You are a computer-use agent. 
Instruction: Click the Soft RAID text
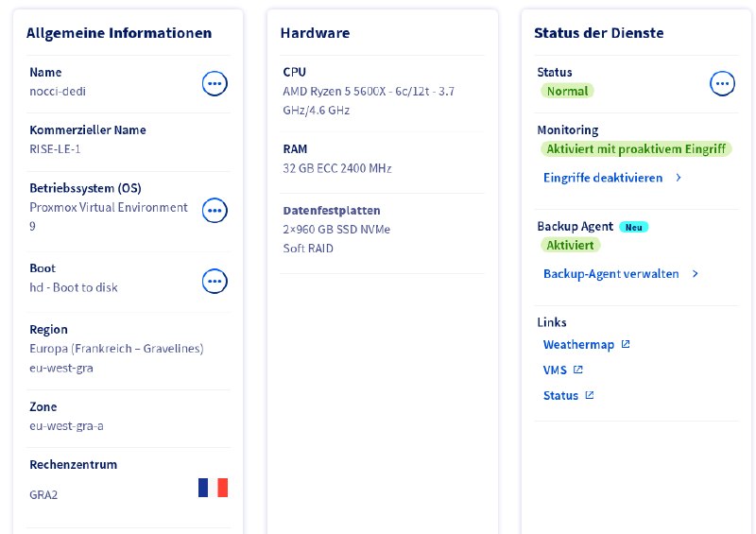pos(308,249)
